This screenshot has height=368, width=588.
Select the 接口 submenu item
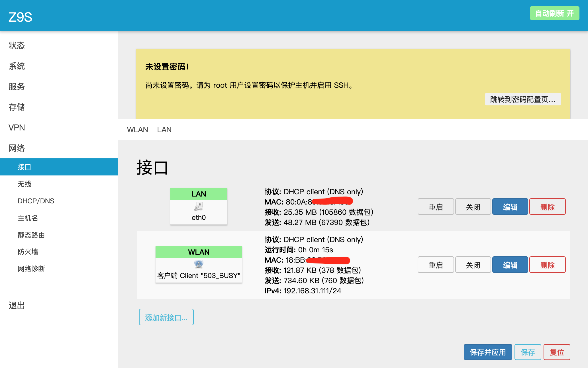click(x=59, y=167)
